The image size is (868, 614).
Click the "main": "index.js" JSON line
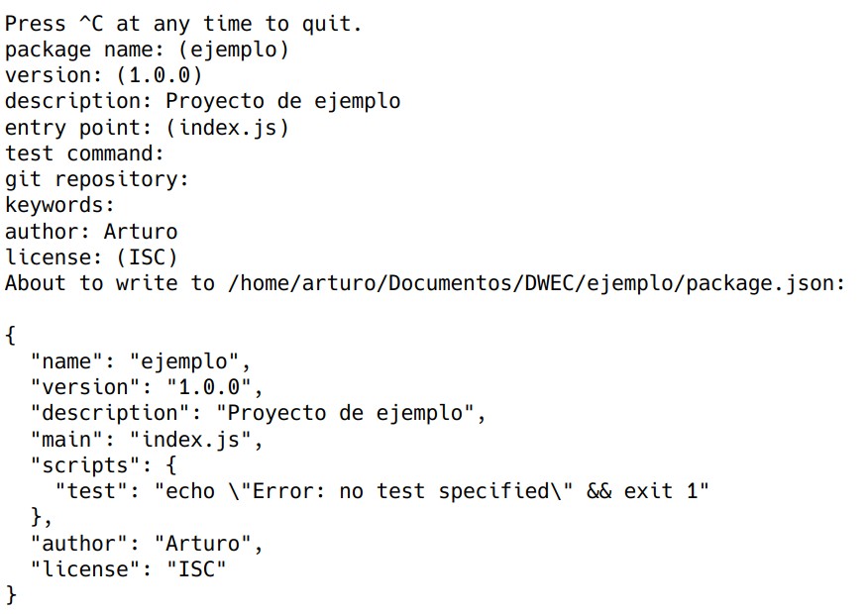click(147, 439)
